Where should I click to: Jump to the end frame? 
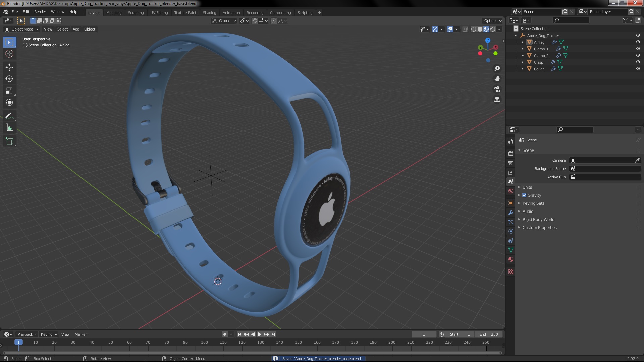pyautogui.click(x=273, y=334)
